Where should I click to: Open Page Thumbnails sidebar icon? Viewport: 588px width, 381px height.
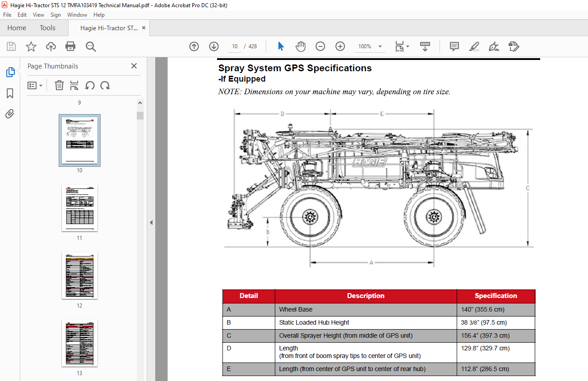click(x=10, y=72)
